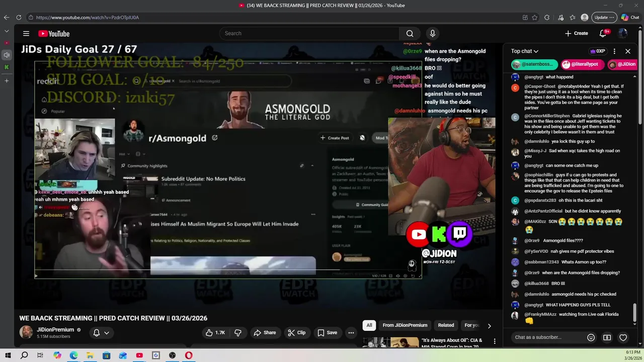Screen dimensions: 644x362
Task: Click @sophiachillin username in chat
Action: click(x=539, y=175)
